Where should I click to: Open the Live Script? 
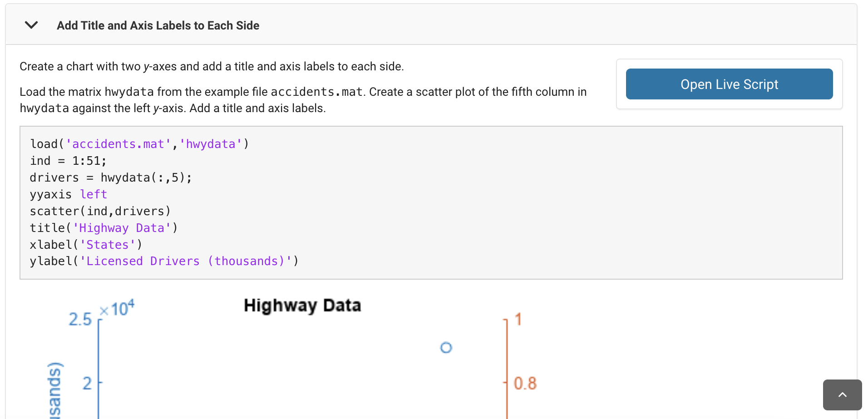729,84
